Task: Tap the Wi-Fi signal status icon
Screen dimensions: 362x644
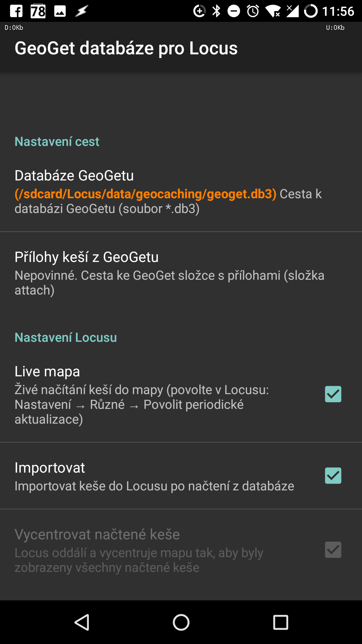Action: pos(273,11)
